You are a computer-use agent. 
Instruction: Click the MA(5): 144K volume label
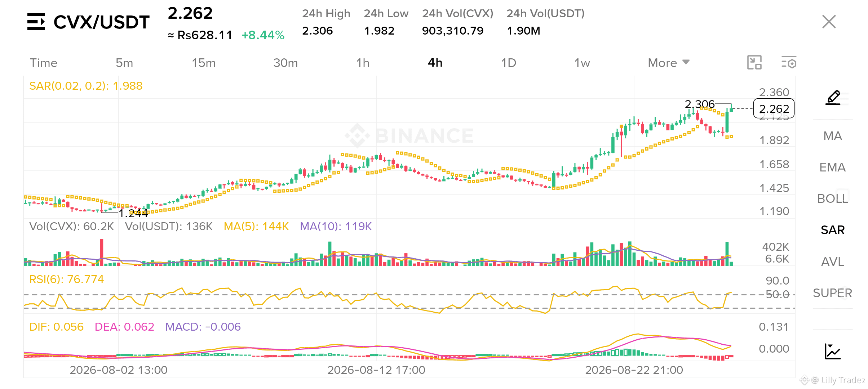click(256, 226)
